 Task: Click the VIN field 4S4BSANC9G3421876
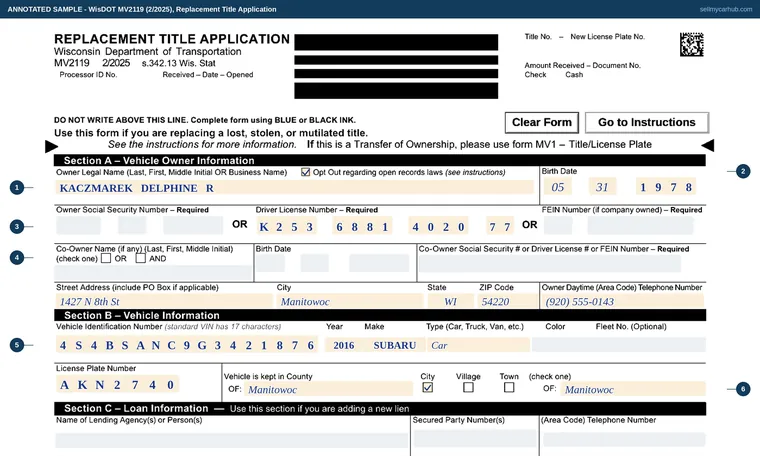(187, 345)
